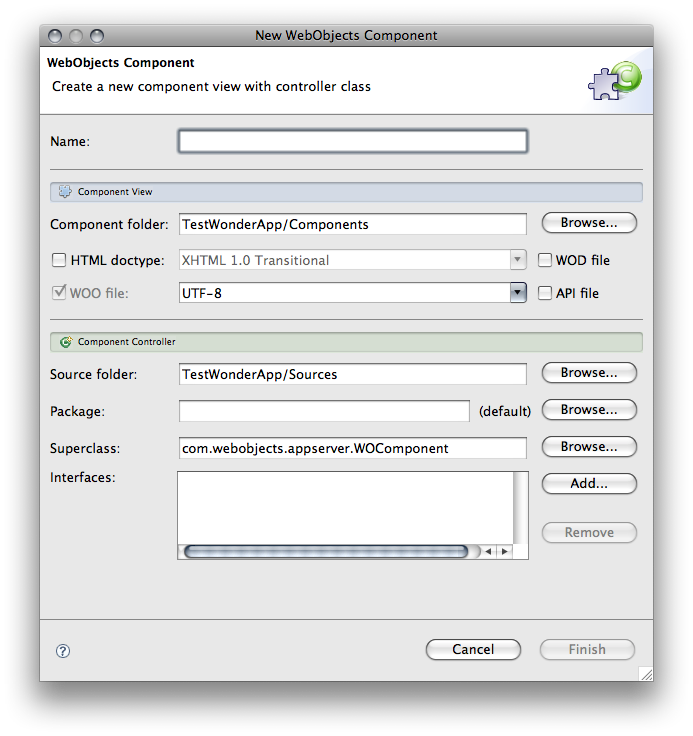The width and height of the screenshot is (693, 736).
Task: Close the dialog with the window close button
Action: (55, 36)
